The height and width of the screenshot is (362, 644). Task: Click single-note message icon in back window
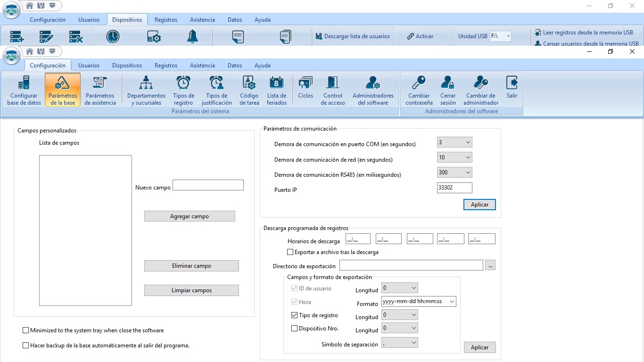pyautogui.click(x=238, y=36)
